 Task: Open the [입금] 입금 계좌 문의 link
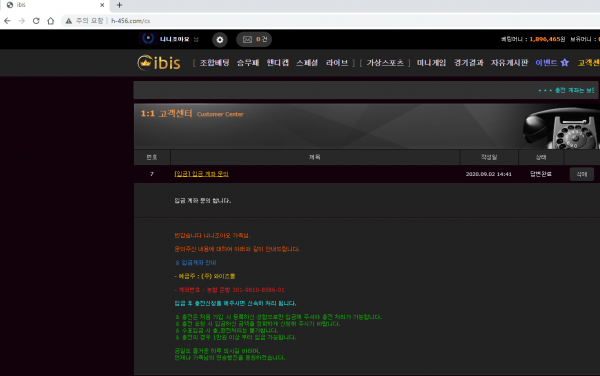pos(201,174)
